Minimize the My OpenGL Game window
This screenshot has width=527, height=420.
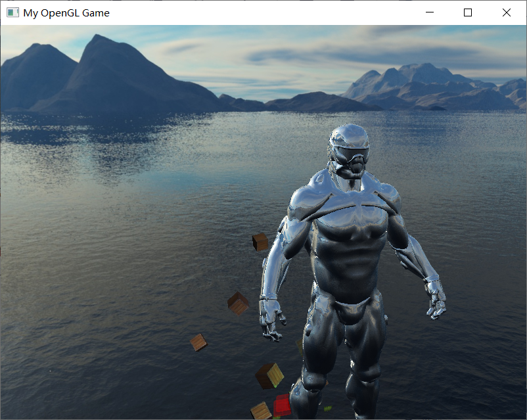pyautogui.click(x=430, y=12)
